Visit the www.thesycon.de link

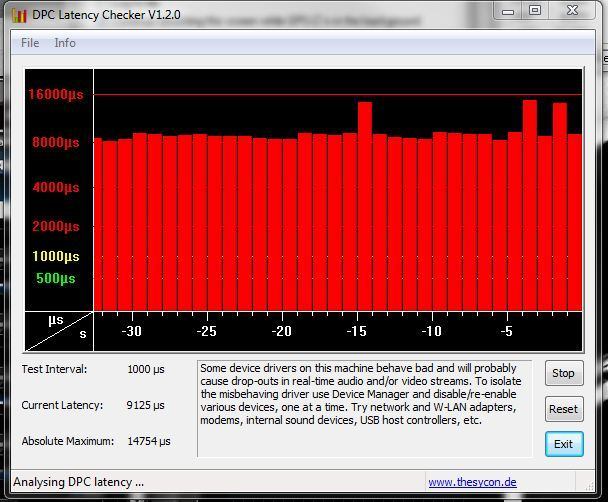tap(472, 482)
